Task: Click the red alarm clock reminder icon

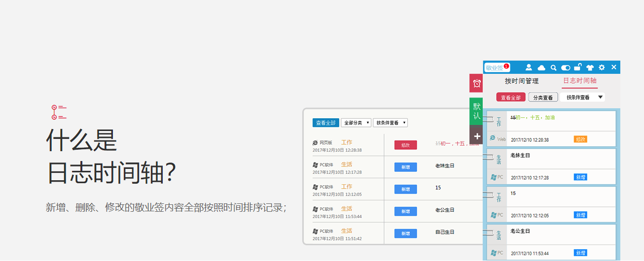Action: (x=476, y=83)
